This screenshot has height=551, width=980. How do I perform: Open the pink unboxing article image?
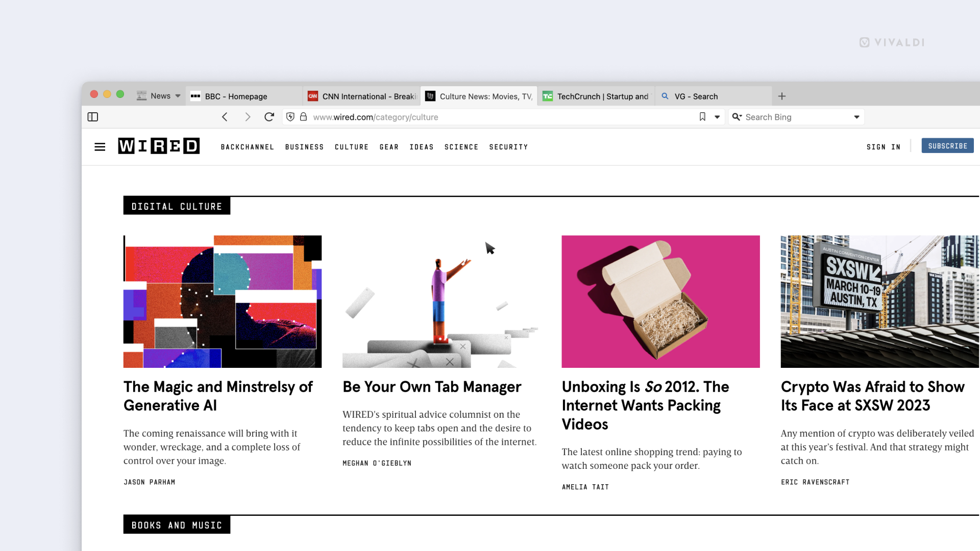click(x=661, y=302)
